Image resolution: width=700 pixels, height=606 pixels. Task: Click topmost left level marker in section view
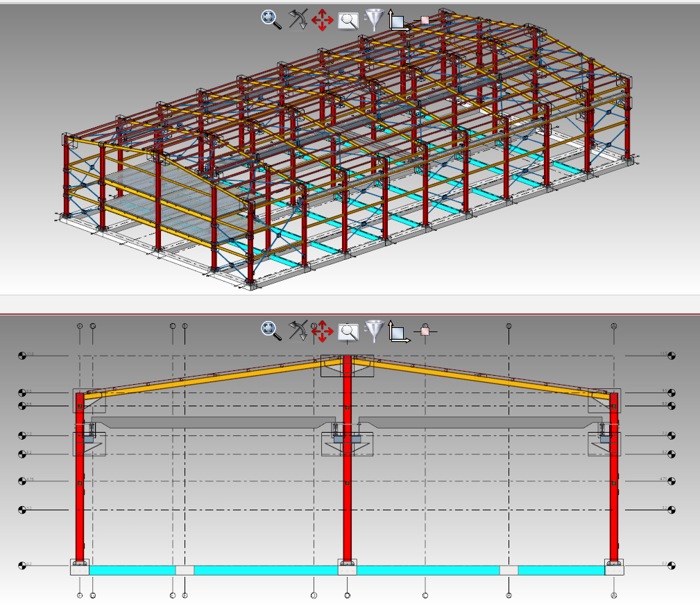coord(22,356)
